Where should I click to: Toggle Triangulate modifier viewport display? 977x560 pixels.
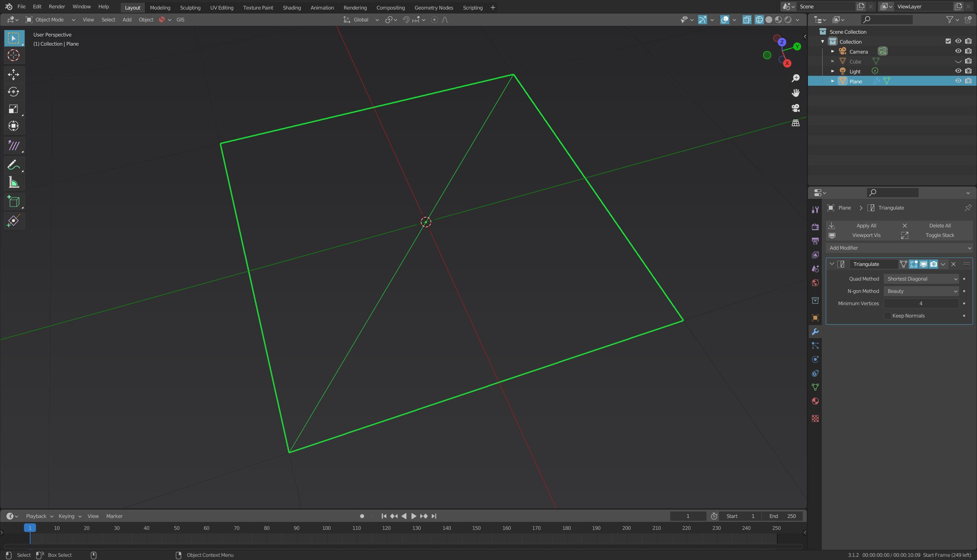pyautogui.click(x=923, y=264)
